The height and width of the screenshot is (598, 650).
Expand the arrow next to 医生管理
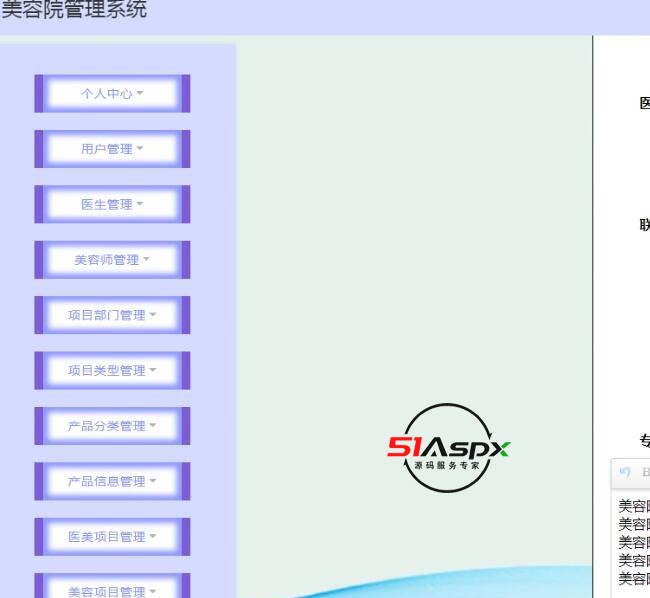click(140, 203)
